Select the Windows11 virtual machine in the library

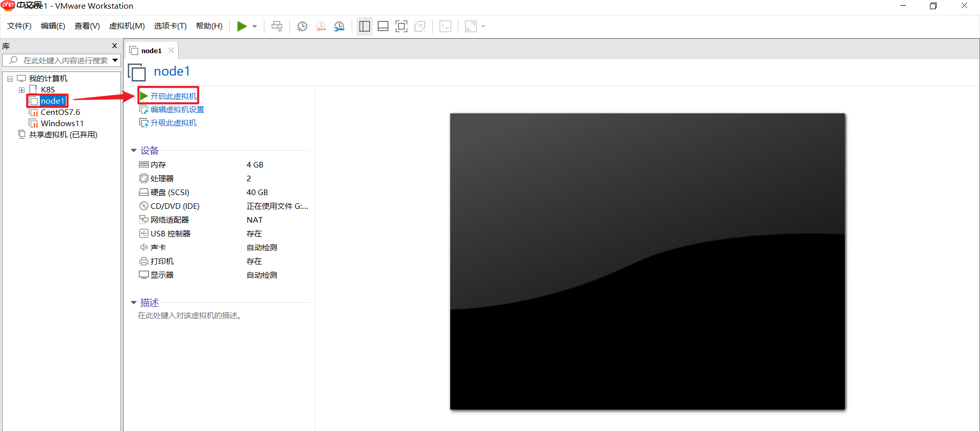[x=62, y=124]
